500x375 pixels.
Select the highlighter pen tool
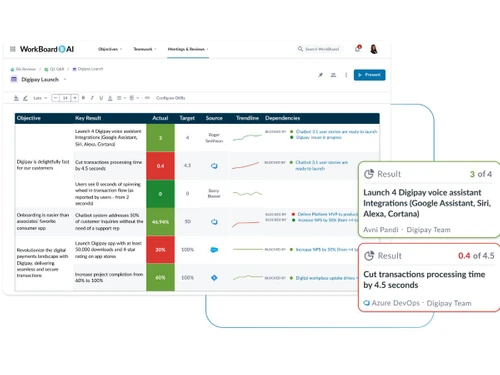pos(25,98)
